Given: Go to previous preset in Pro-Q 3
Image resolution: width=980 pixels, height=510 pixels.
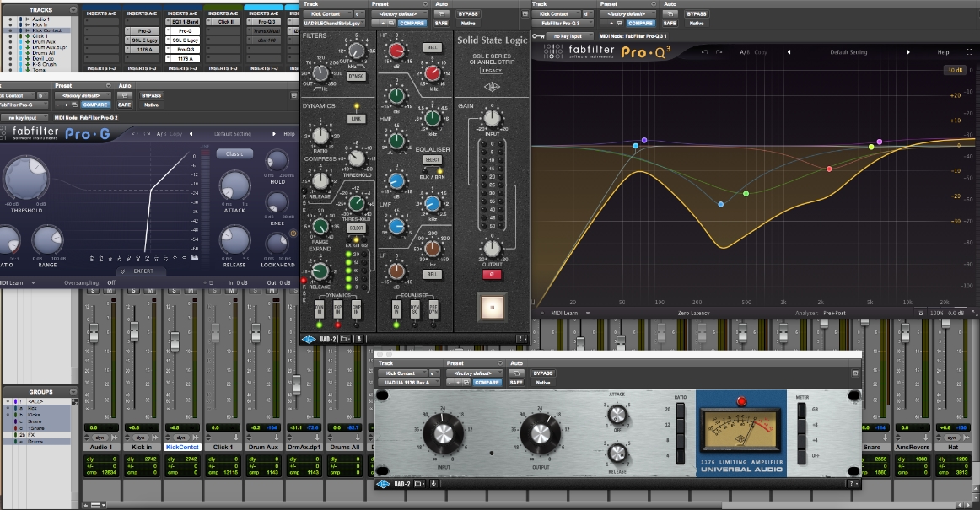Looking at the screenshot, I should [x=789, y=52].
